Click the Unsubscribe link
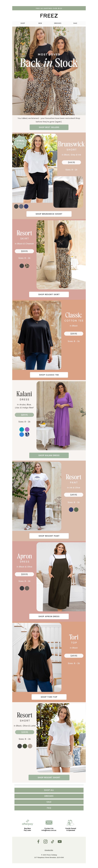This screenshot has width=98, height=868. click(x=49, y=850)
